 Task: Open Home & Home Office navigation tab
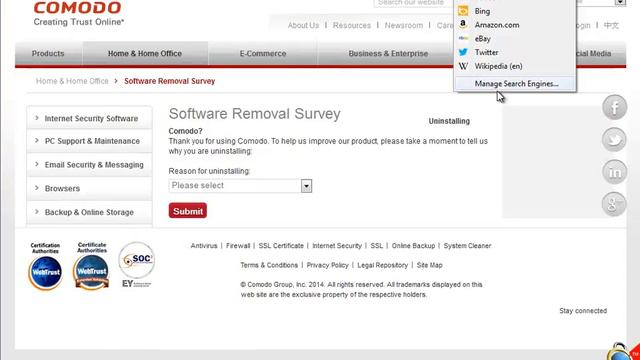tap(145, 53)
